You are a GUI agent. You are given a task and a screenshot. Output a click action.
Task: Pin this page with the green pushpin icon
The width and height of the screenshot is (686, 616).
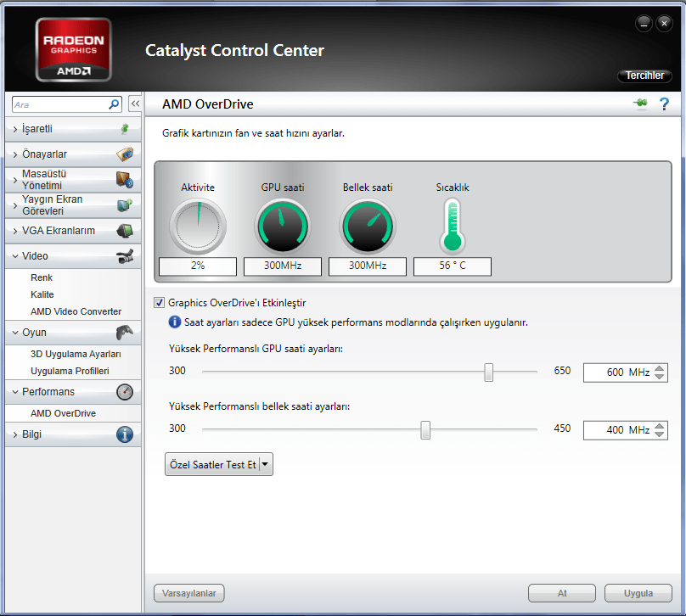tap(640, 104)
